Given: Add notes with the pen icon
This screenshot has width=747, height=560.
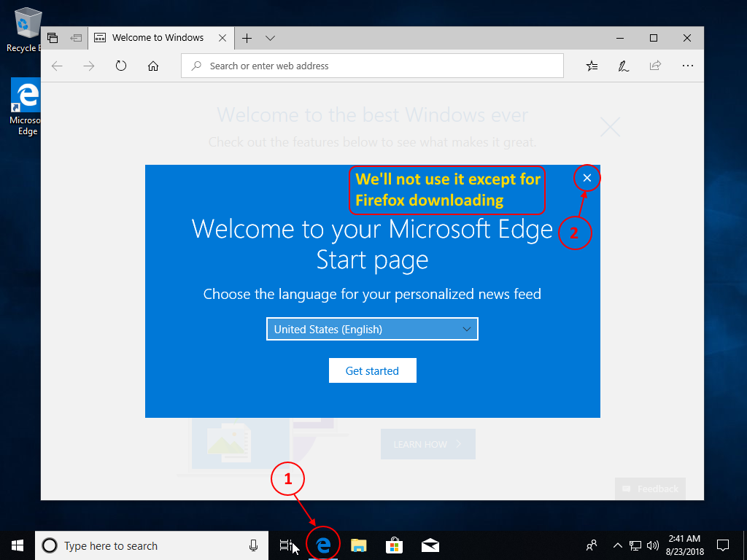Looking at the screenshot, I should 624,66.
